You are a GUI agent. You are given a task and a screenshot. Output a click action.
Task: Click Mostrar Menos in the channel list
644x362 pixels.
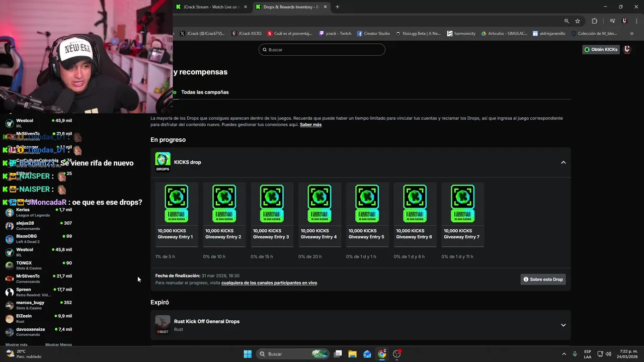[58, 344]
